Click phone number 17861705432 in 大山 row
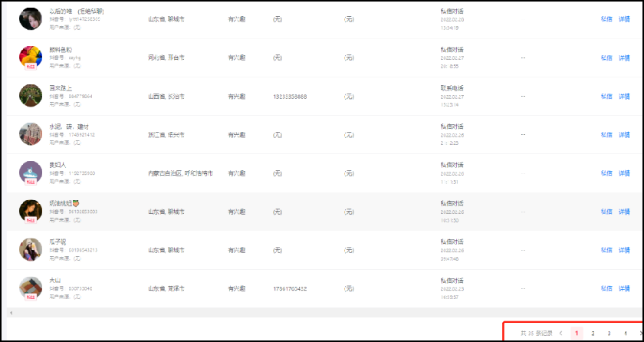 [290, 288]
